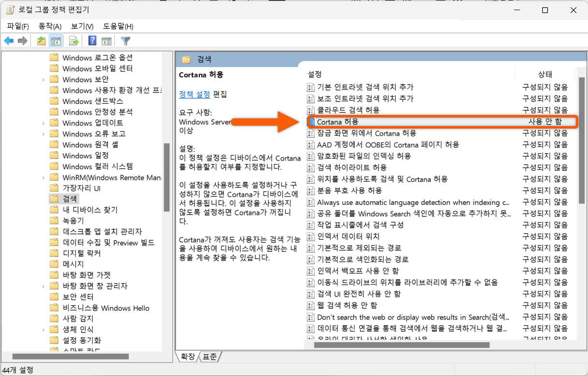This screenshot has height=376, width=588.
Task: Select the 검색 folder in the tree
Action: coord(71,198)
